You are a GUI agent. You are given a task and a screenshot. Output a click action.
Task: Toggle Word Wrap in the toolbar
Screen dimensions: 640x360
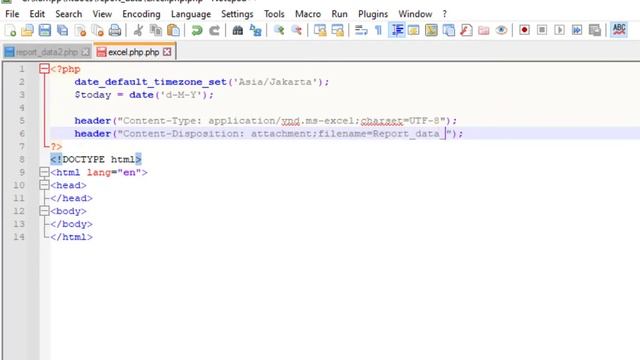coord(361,30)
